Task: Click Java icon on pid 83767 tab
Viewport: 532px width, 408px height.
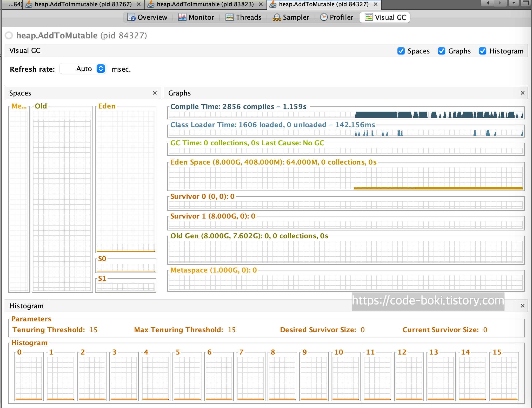Action: pyautogui.click(x=29, y=4)
